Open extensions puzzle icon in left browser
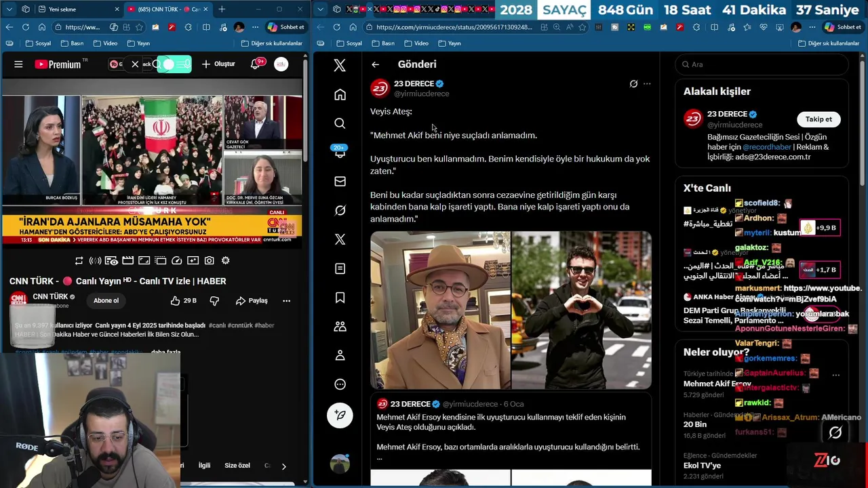The width and height of the screenshot is (868, 488). coord(189,27)
